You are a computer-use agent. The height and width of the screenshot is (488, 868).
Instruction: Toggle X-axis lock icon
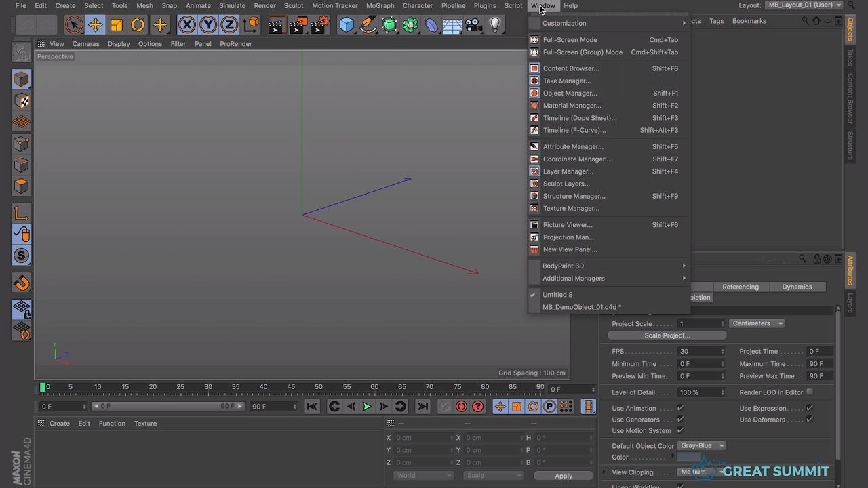[x=186, y=25]
